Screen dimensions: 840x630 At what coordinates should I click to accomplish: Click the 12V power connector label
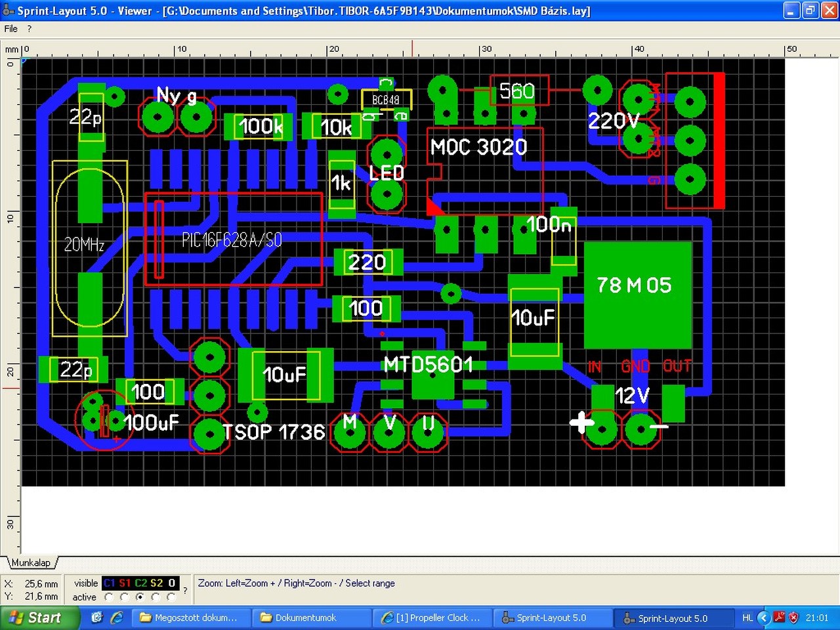click(x=632, y=395)
